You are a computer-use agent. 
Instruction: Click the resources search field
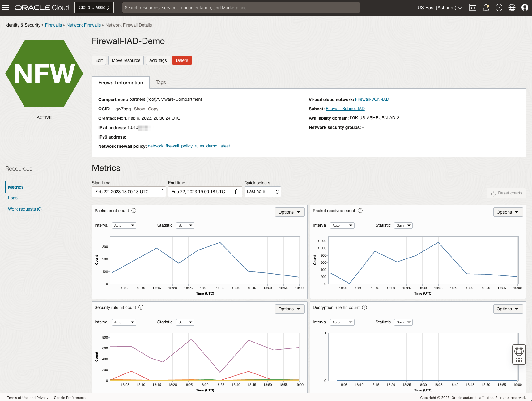click(x=241, y=7)
